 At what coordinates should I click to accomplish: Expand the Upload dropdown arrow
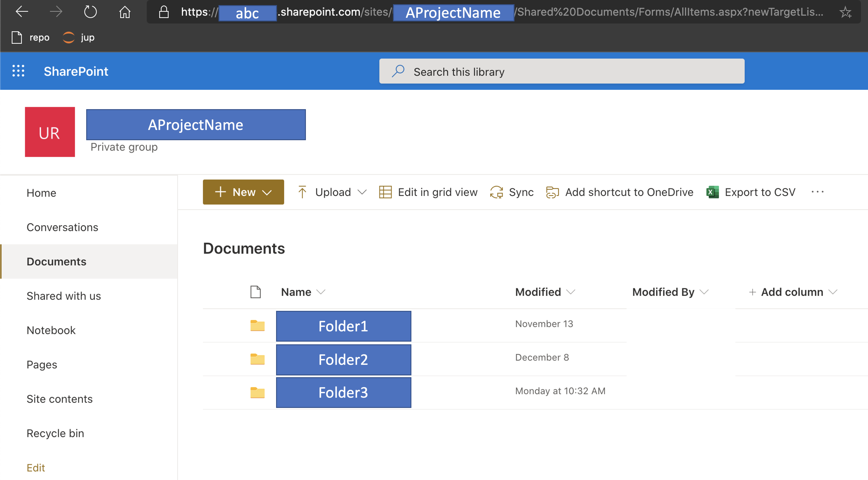362,192
